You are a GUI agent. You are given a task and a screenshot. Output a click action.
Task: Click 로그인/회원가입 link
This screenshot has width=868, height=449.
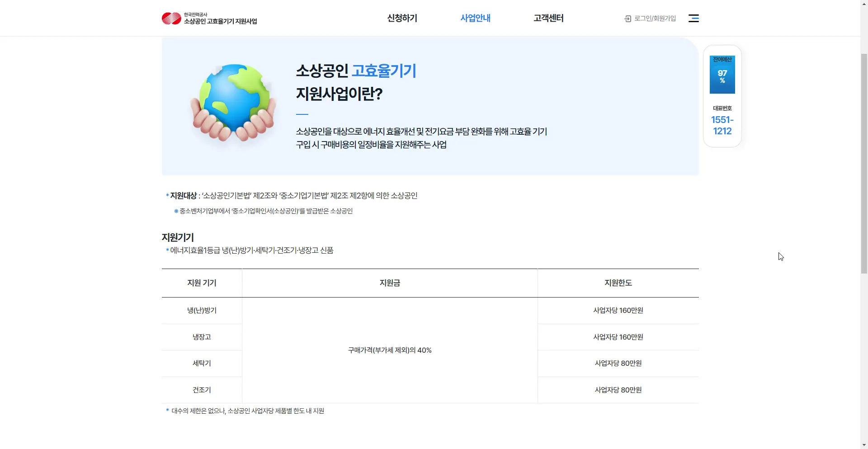pos(655,19)
